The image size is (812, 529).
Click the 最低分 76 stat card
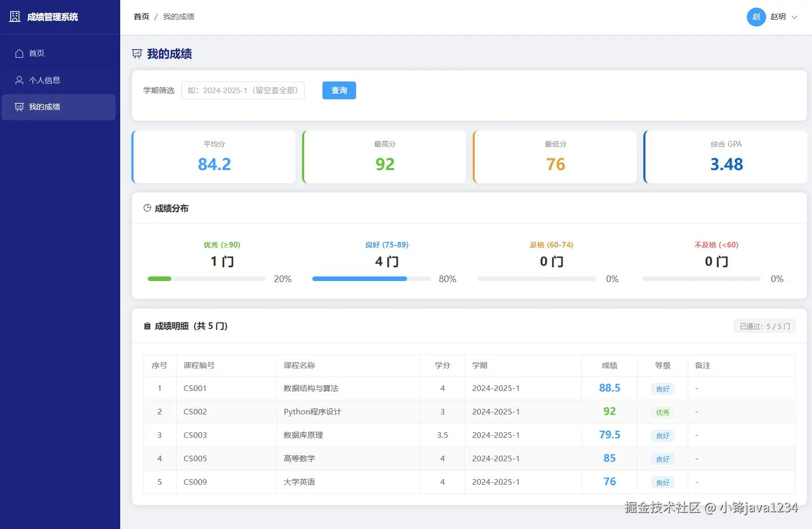click(x=555, y=157)
